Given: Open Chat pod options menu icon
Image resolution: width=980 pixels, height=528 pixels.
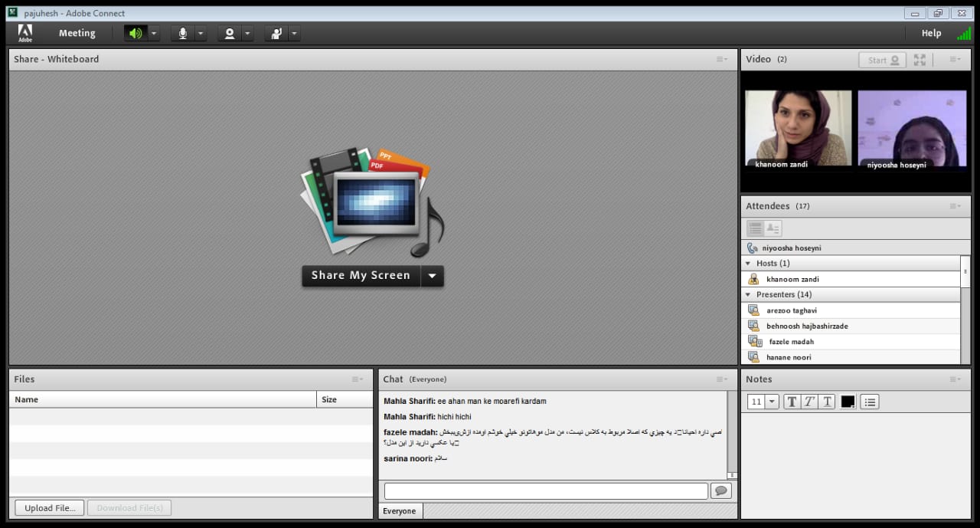Looking at the screenshot, I should point(722,379).
